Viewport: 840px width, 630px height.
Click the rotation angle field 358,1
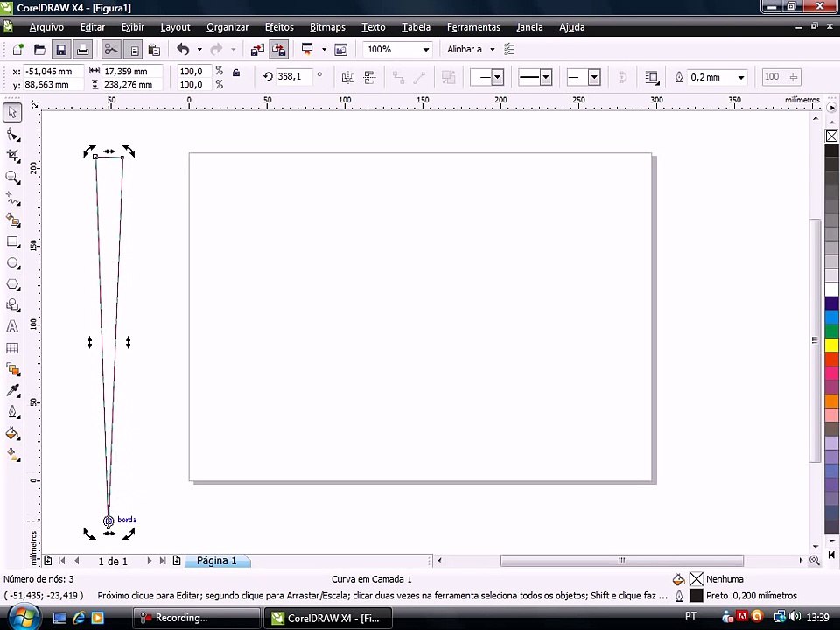[x=294, y=77]
